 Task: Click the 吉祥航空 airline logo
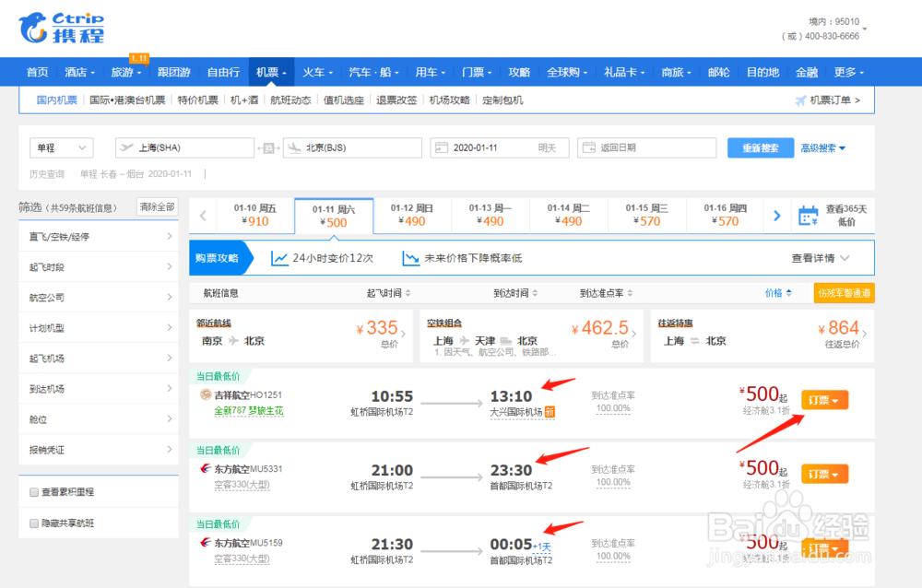click(x=206, y=394)
